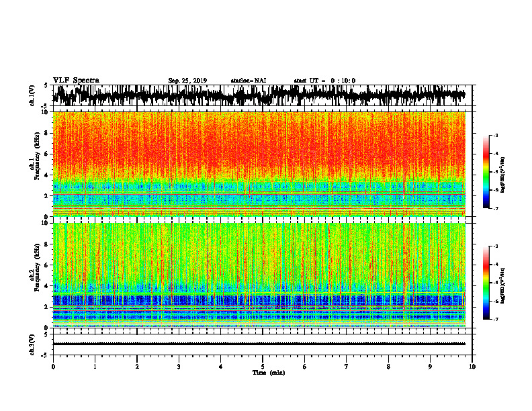Click the 4 kHz tick label of ch.2 spectrogram
Image resolution: width=532 pixels, height=411 pixels.
(47, 286)
